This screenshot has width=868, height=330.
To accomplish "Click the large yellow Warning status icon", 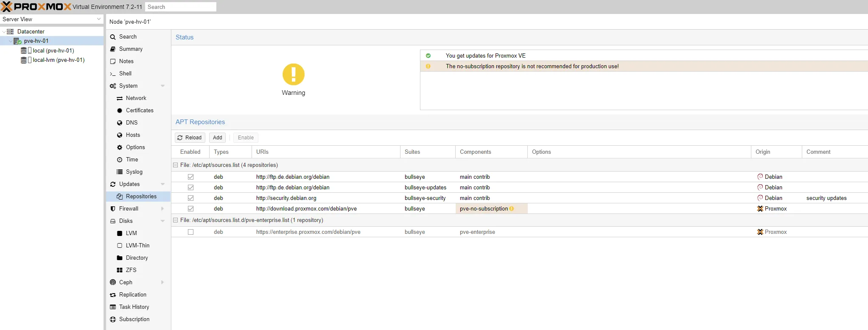I will [294, 75].
